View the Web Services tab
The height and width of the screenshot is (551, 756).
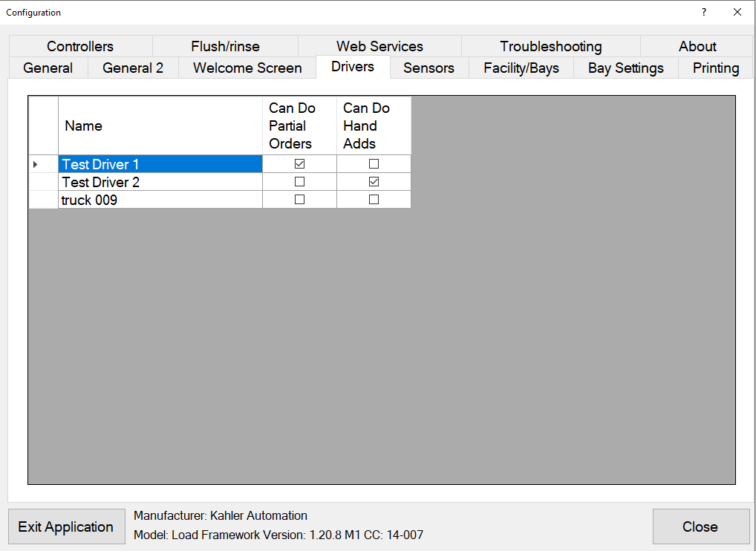tap(379, 46)
